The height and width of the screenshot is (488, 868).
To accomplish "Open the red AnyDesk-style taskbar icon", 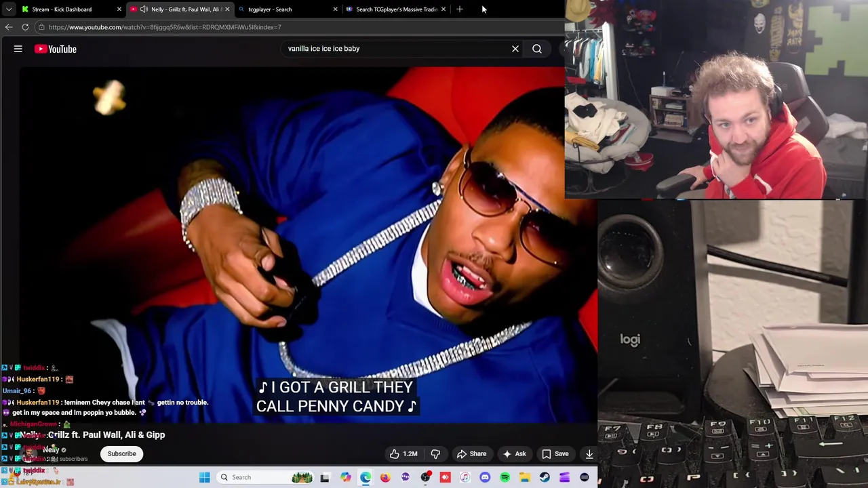I will (445, 477).
